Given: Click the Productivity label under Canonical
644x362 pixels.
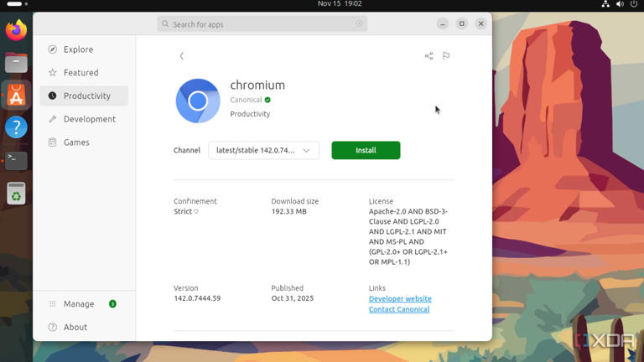Looking at the screenshot, I should (250, 114).
